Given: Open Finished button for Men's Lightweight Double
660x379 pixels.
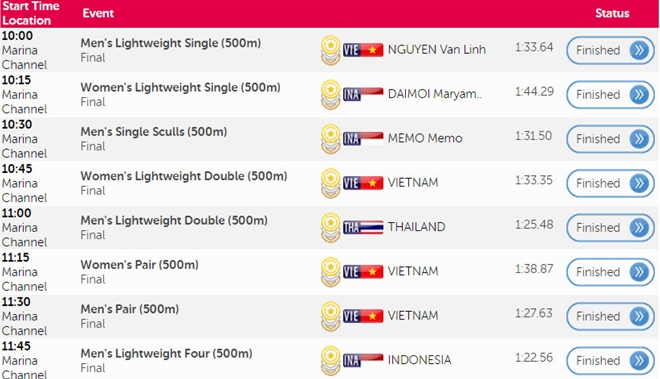Looking at the screenshot, I should tap(610, 227).
